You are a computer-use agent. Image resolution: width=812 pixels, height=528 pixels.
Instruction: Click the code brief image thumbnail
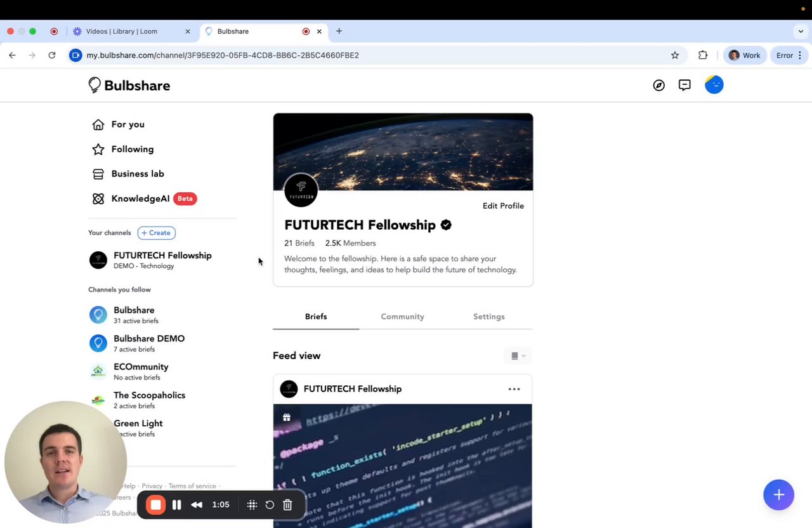coord(403,466)
